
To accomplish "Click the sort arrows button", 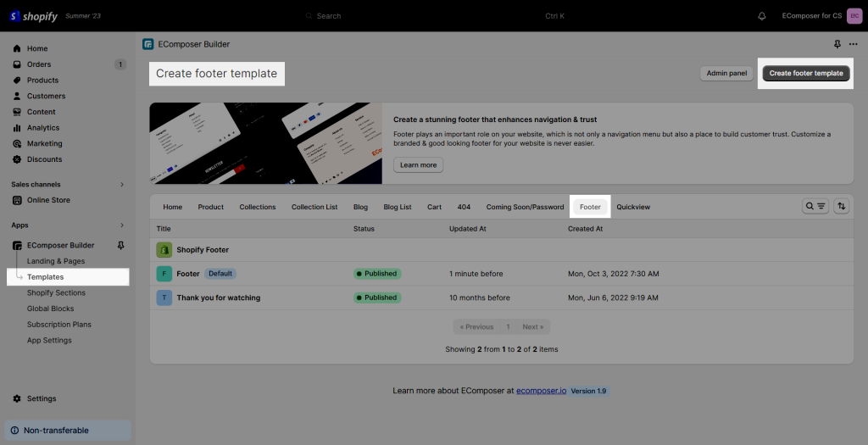I will coord(841,207).
